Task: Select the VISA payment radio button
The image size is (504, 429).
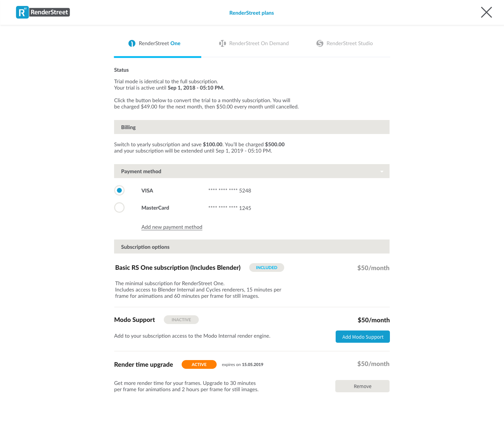Action: 119,190
